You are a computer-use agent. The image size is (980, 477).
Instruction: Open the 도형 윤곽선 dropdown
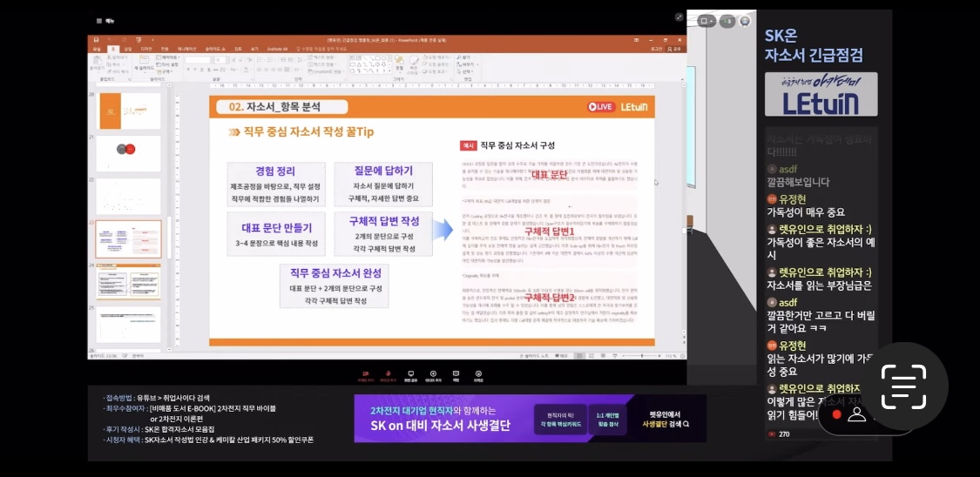pyautogui.click(x=437, y=64)
